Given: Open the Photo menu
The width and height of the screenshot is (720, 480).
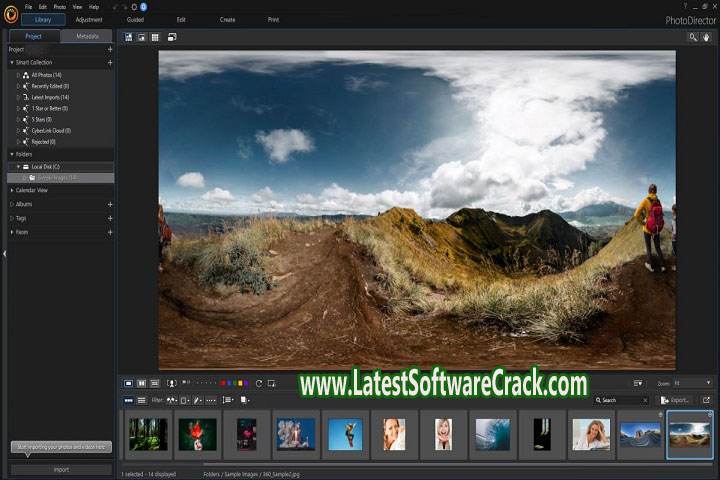Looking at the screenshot, I should coord(60,7).
